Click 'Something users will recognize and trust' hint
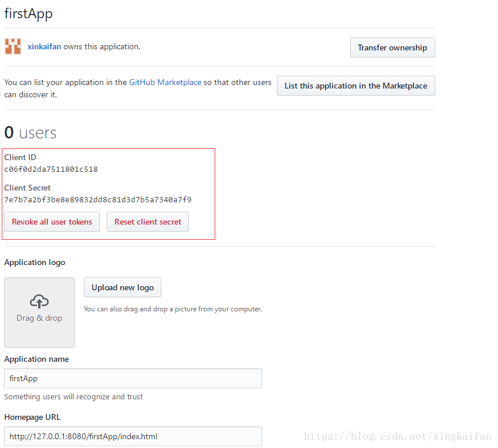Viewport: 498px width, 448px height. pos(73,397)
